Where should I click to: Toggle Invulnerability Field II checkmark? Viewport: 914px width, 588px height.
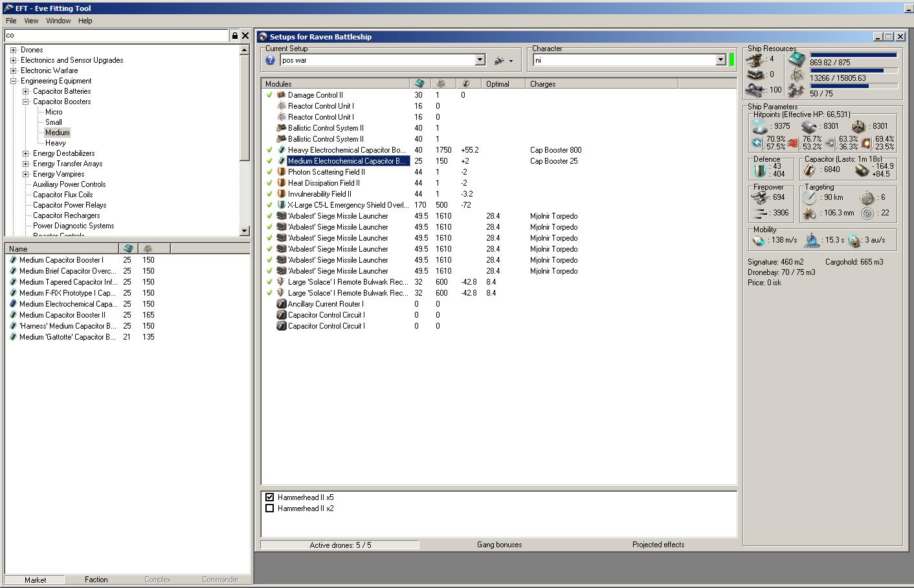269,194
